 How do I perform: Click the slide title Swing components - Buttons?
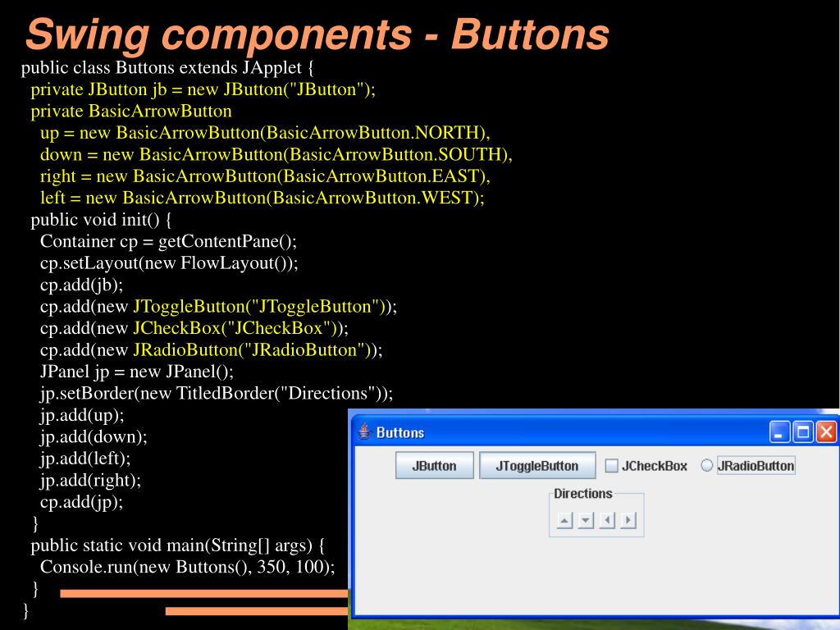[x=317, y=34]
